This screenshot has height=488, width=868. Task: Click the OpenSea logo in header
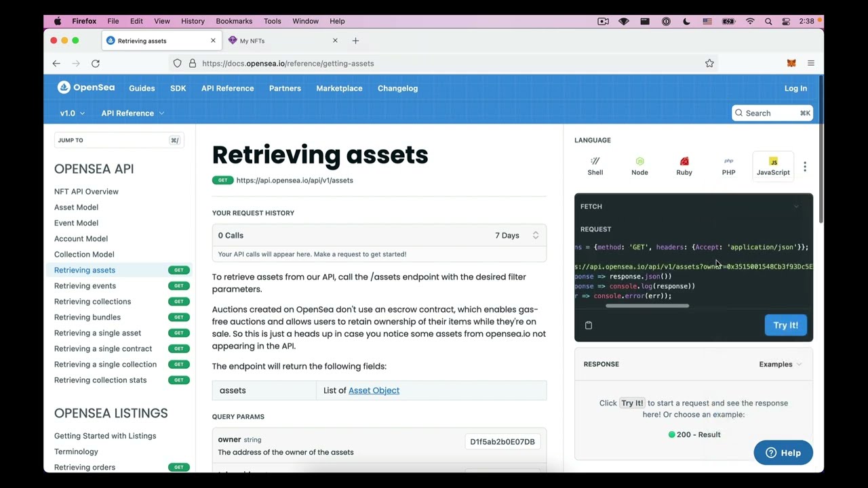point(86,87)
